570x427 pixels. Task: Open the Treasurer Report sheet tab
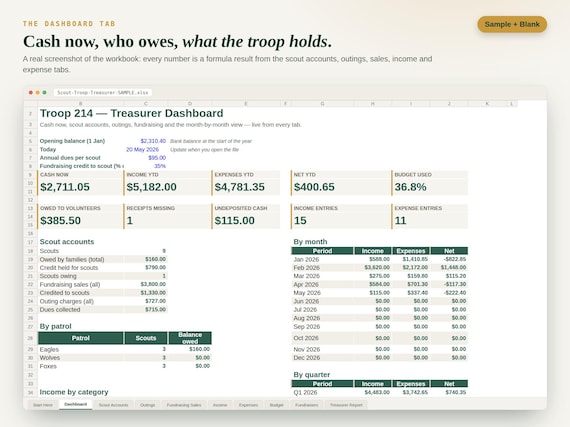(346, 405)
